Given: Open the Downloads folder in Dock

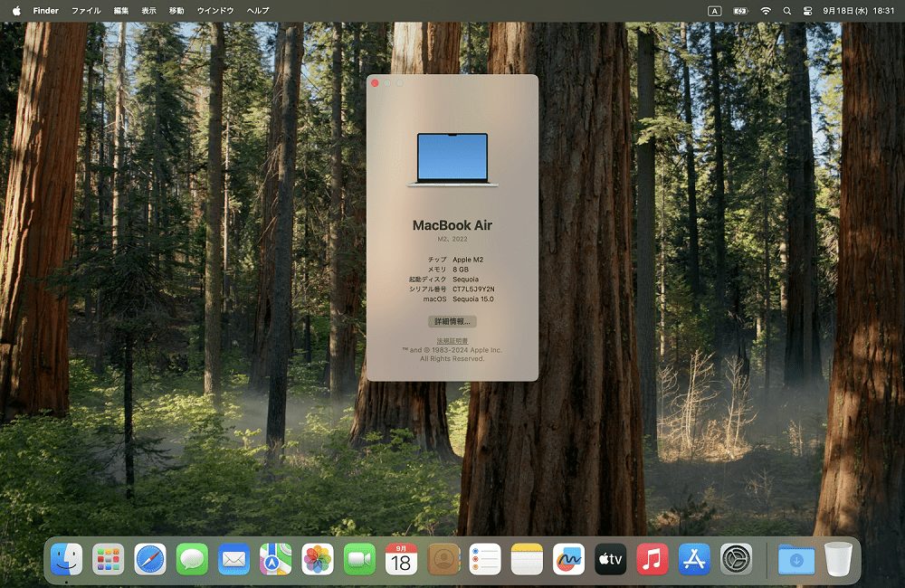Looking at the screenshot, I should tap(796, 559).
